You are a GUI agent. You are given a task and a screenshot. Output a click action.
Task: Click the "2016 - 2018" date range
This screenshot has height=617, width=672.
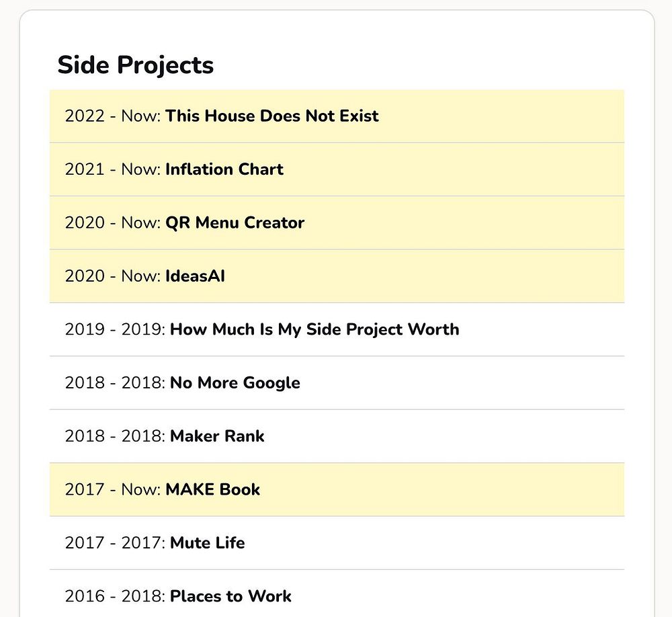[115, 596]
